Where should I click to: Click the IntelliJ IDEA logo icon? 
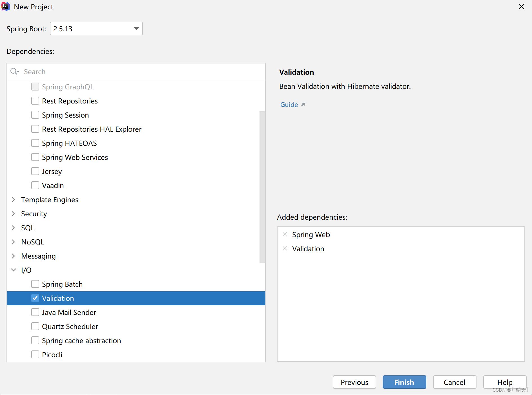(5, 6)
